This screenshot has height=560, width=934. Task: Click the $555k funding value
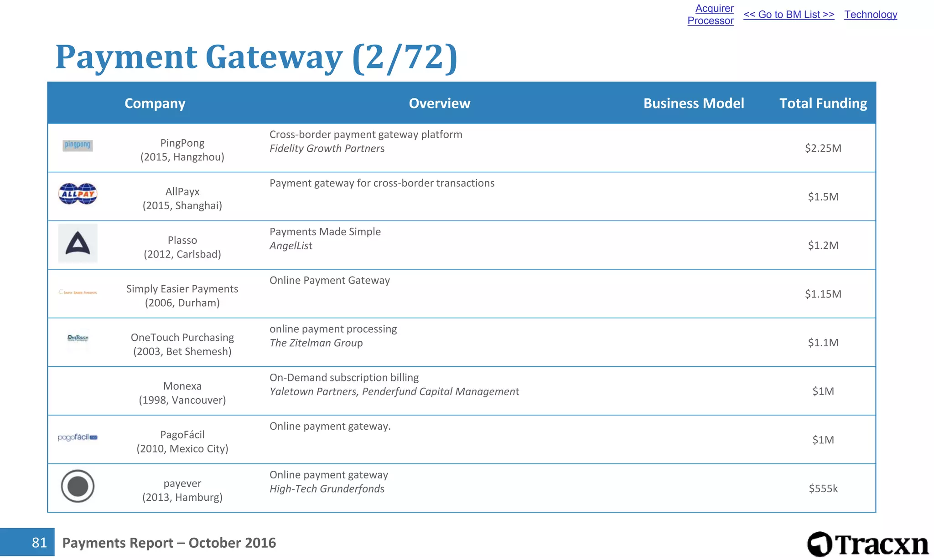823,488
